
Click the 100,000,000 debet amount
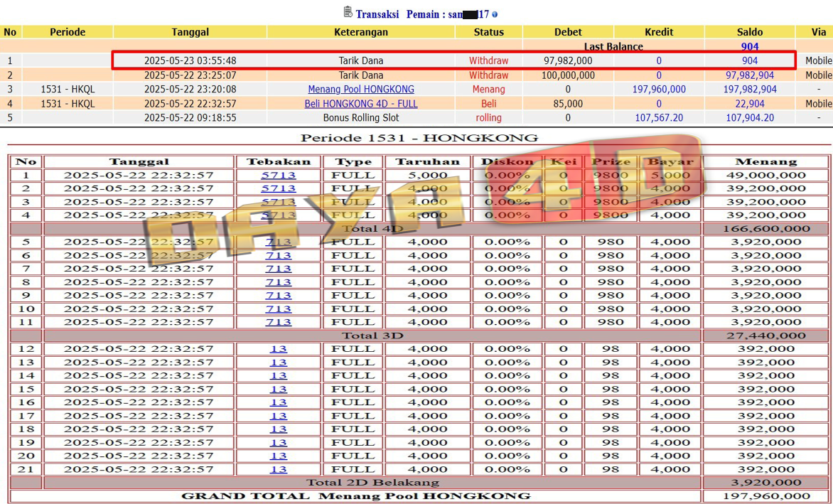click(x=568, y=75)
